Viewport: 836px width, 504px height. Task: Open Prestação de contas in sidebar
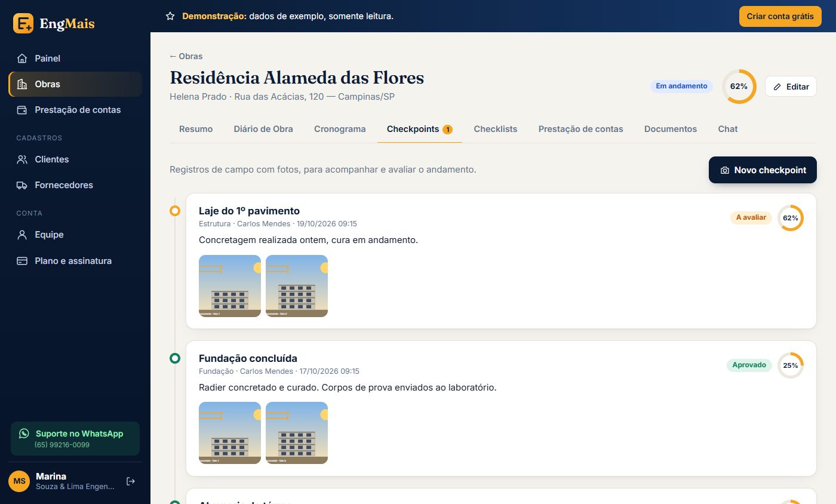pos(75,110)
